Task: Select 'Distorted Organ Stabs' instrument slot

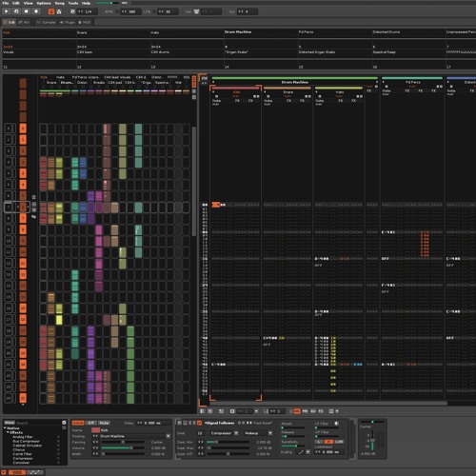Action: pyautogui.click(x=317, y=52)
